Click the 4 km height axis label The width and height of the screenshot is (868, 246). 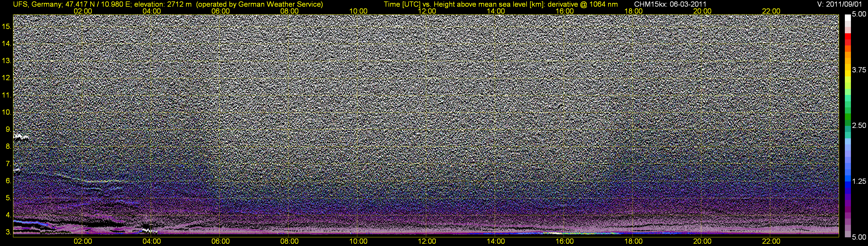coord(8,215)
